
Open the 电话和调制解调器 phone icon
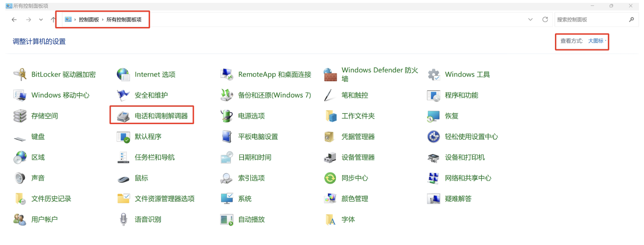click(123, 116)
